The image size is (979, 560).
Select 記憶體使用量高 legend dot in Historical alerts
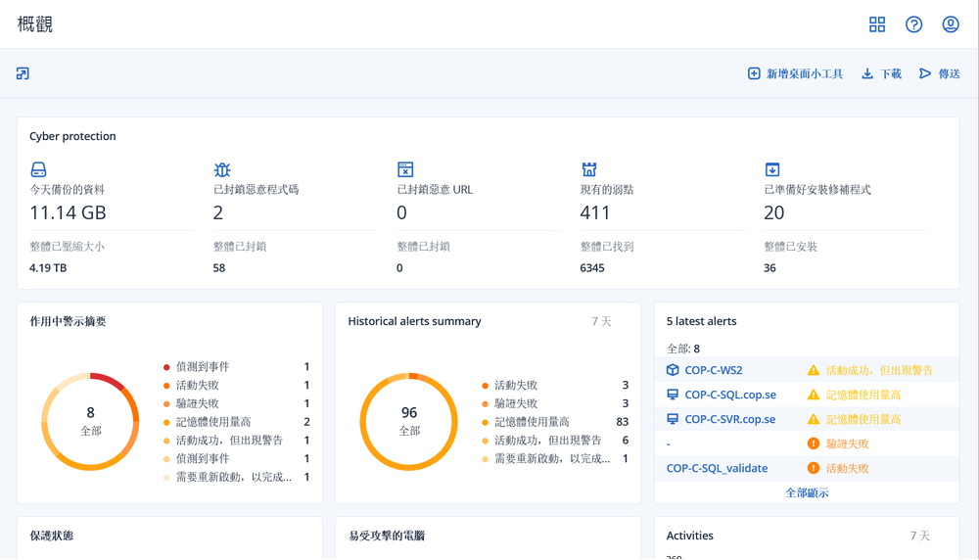tap(486, 422)
